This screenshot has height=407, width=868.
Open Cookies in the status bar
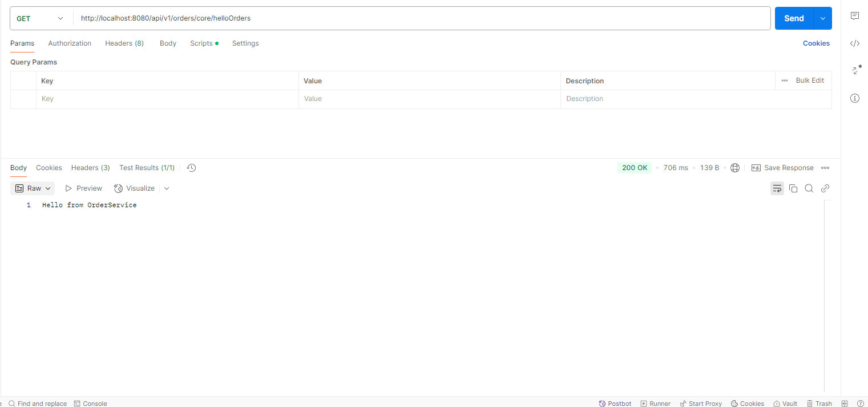point(748,404)
